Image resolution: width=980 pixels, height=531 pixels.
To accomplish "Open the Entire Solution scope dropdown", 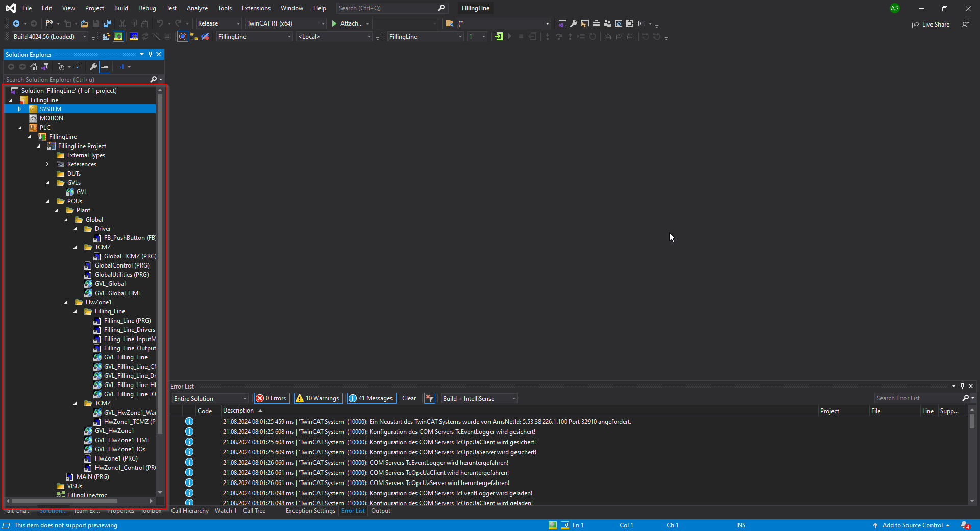I will coord(210,398).
